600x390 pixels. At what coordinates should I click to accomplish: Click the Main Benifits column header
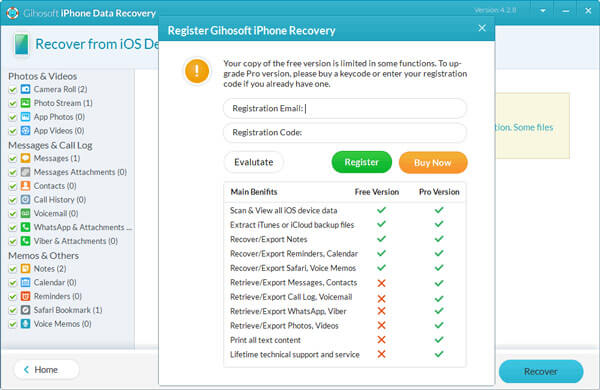[x=254, y=192]
